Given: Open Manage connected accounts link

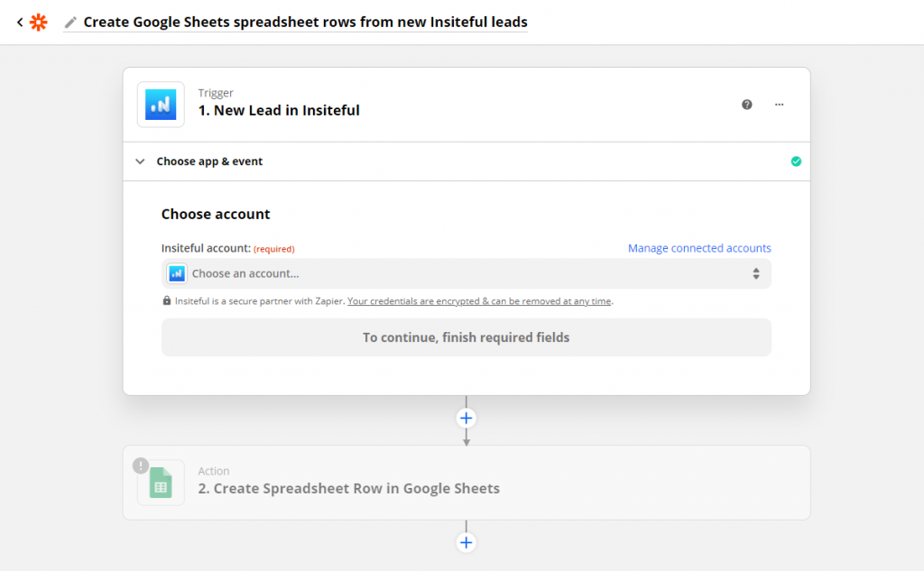Looking at the screenshot, I should tap(699, 248).
